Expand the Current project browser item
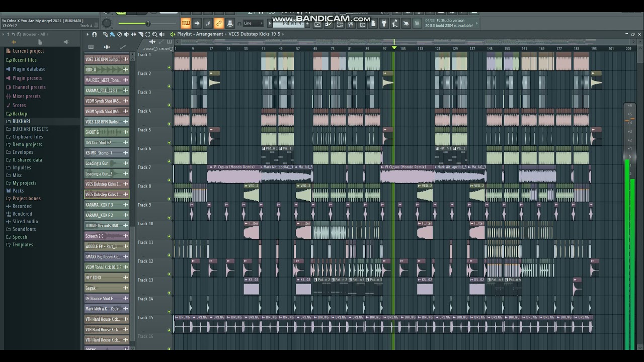This screenshot has height=362, width=644. [x=28, y=51]
